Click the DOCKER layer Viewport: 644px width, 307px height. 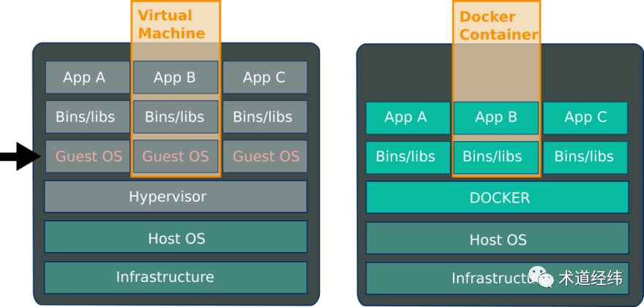point(498,197)
